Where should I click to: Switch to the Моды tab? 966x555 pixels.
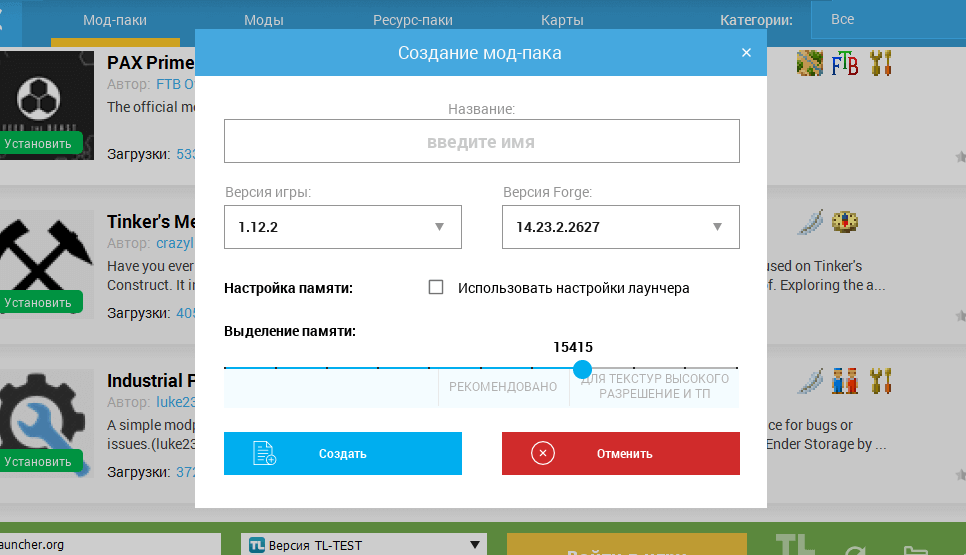tap(264, 20)
